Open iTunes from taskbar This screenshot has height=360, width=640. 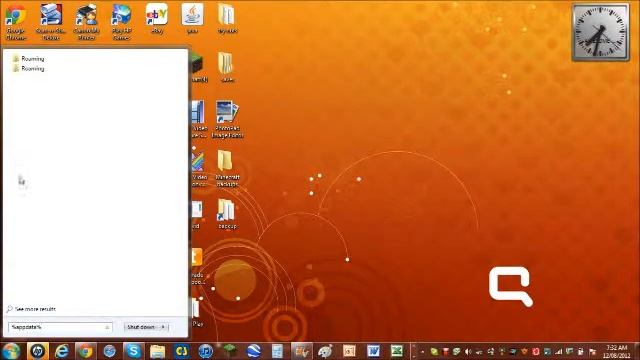coord(205,351)
